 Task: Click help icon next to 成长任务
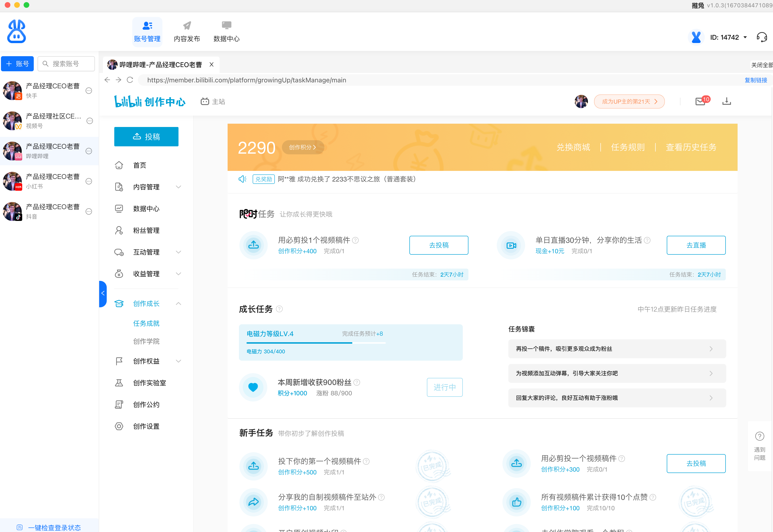point(280,309)
